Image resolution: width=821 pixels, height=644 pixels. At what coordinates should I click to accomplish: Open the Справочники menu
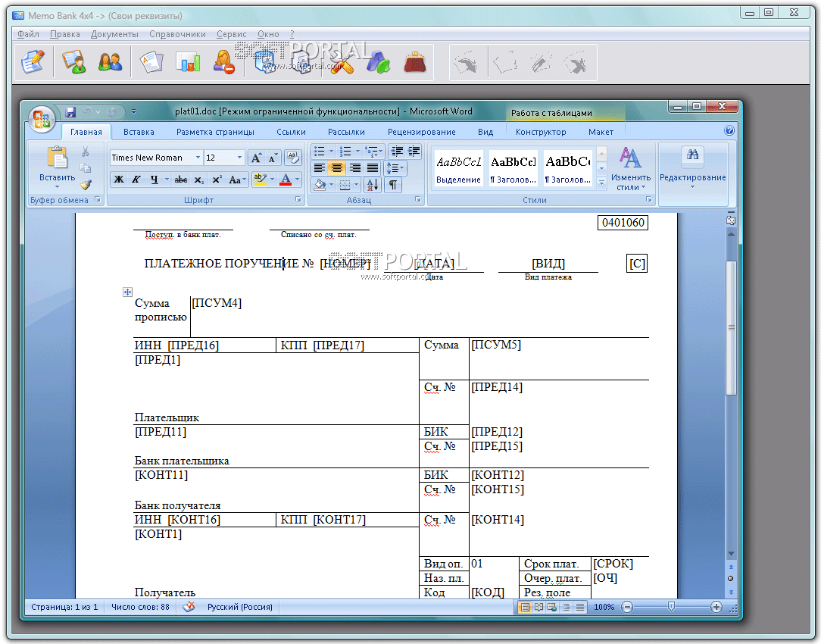click(177, 34)
